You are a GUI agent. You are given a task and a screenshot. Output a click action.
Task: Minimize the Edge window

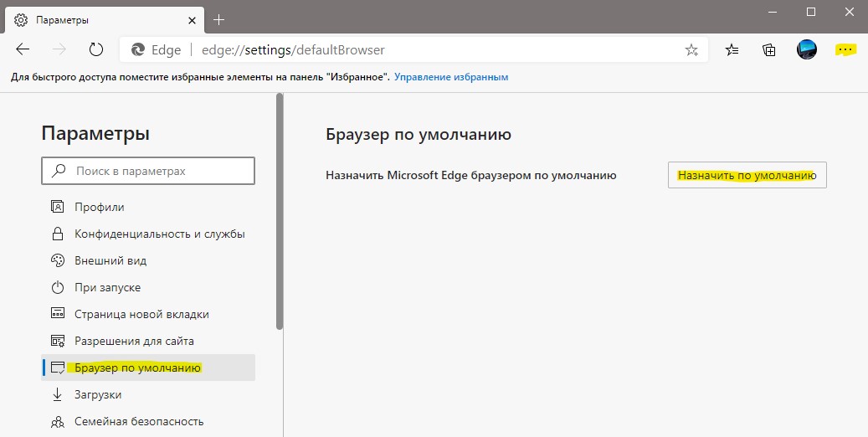tap(773, 12)
